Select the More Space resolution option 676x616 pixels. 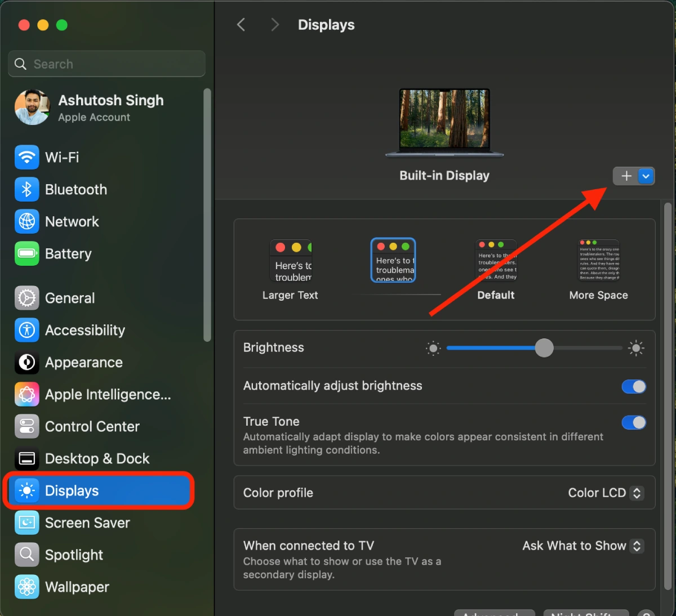[598, 270]
